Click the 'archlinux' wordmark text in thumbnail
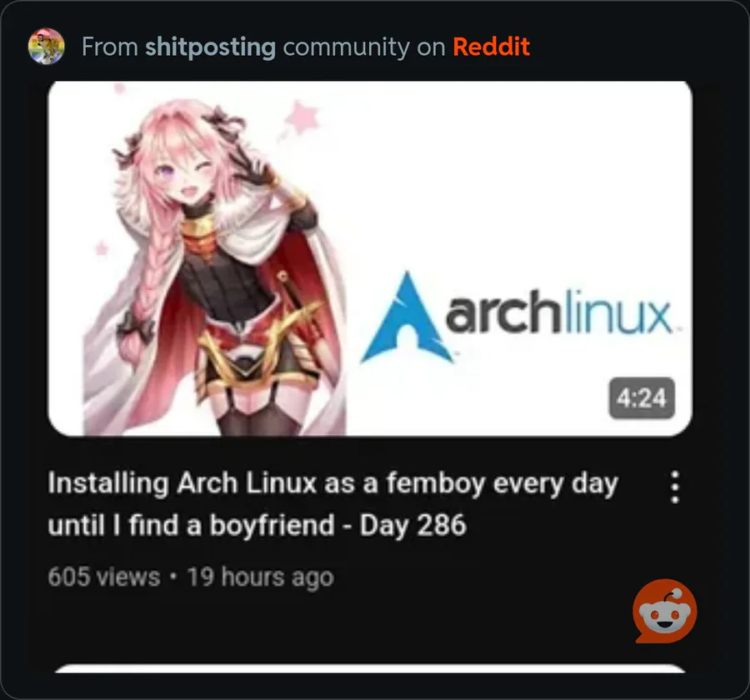The width and height of the screenshot is (750, 700). (x=558, y=312)
